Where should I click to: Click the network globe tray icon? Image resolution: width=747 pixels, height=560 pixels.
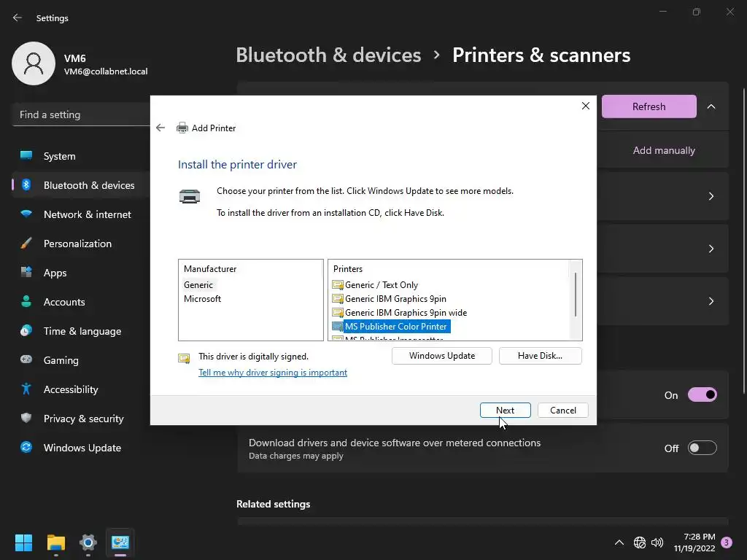tap(639, 542)
